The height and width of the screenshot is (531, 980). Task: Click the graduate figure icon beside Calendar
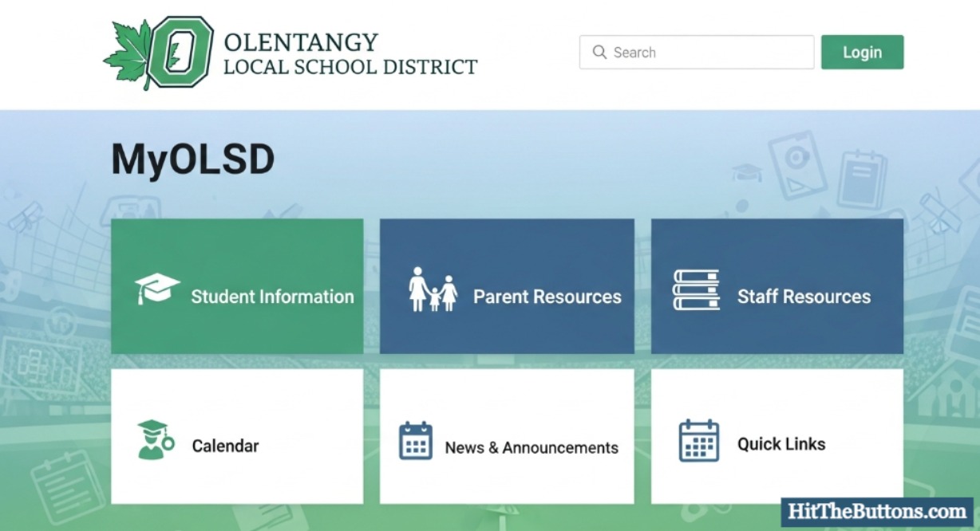tap(153, 439)
